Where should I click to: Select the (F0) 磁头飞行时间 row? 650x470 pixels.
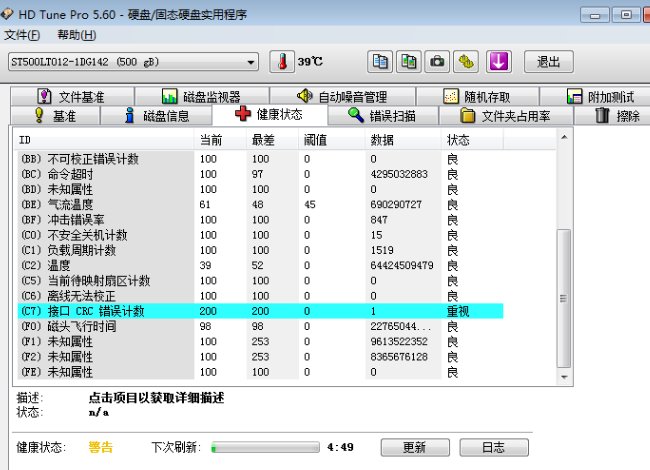pyautogui.click(x=260, y=326)
